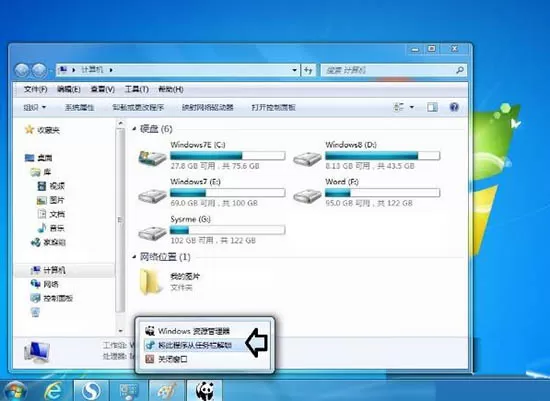Select Word (F:) drive icon
Image resolution: width=550 pixels, height=401 pixels.
click(x=307, y=195)
